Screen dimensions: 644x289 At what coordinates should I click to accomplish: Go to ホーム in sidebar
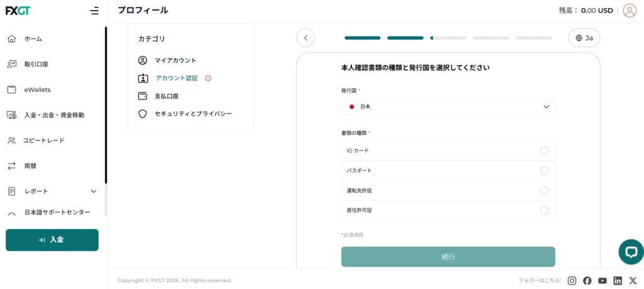(33, 39)
